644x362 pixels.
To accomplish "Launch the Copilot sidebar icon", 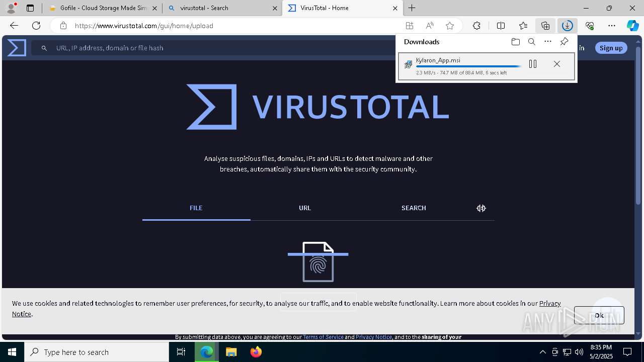I will [633, 26].
